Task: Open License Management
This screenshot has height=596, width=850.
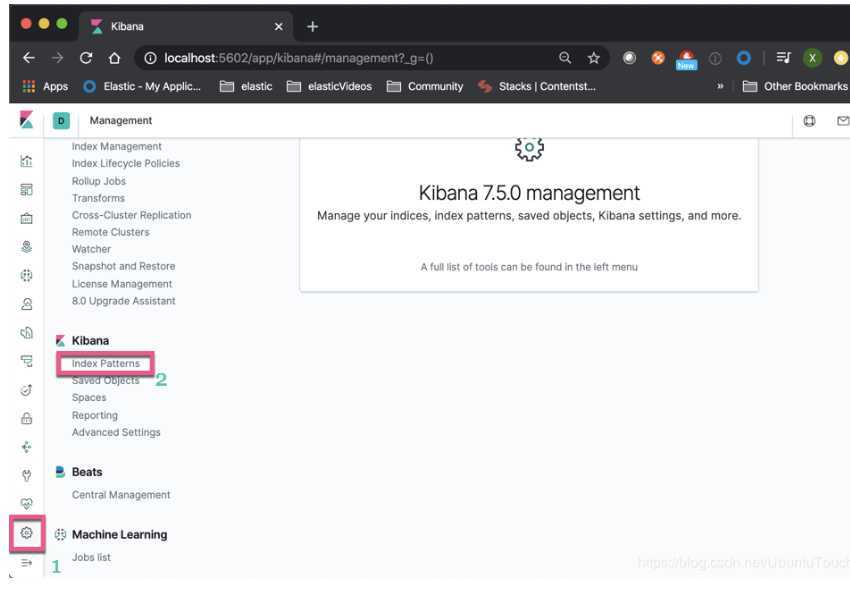Action: click(122, 284)
